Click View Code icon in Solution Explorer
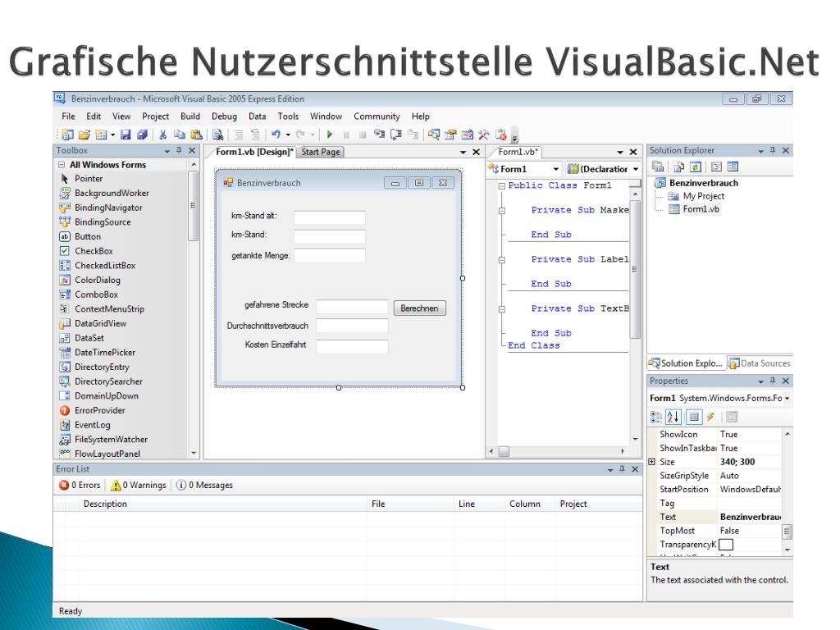The width and height of the screenshot is (840, 630). coord(717,167)
